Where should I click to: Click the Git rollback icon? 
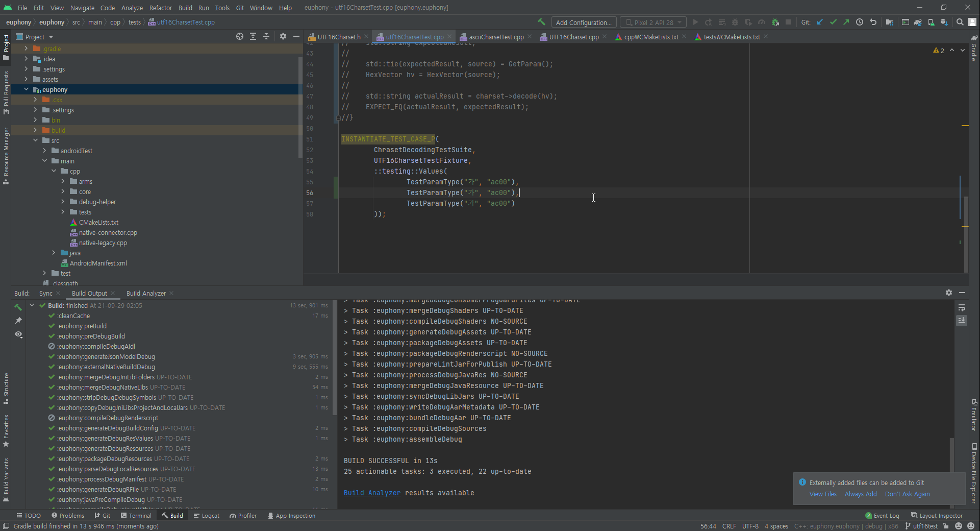click(873, 22)
